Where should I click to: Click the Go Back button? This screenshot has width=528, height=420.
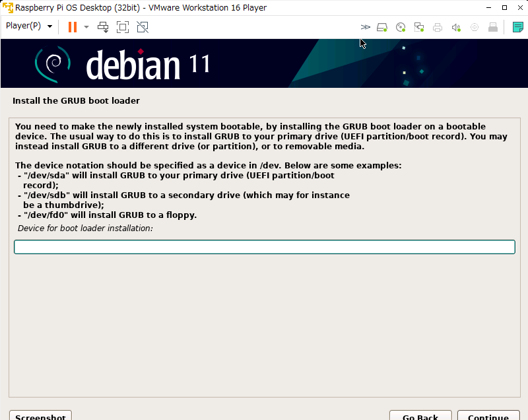tap(420, 415)
